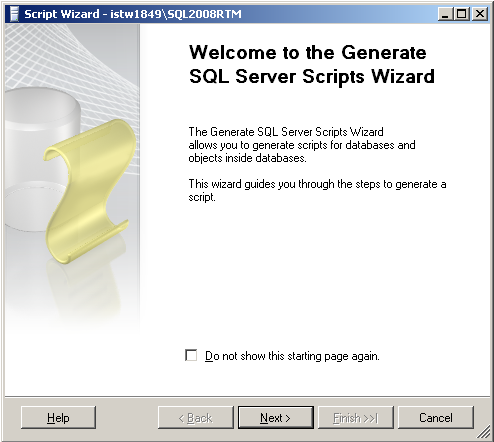Click the resize grip in the dialog corner

coord(483,433)
